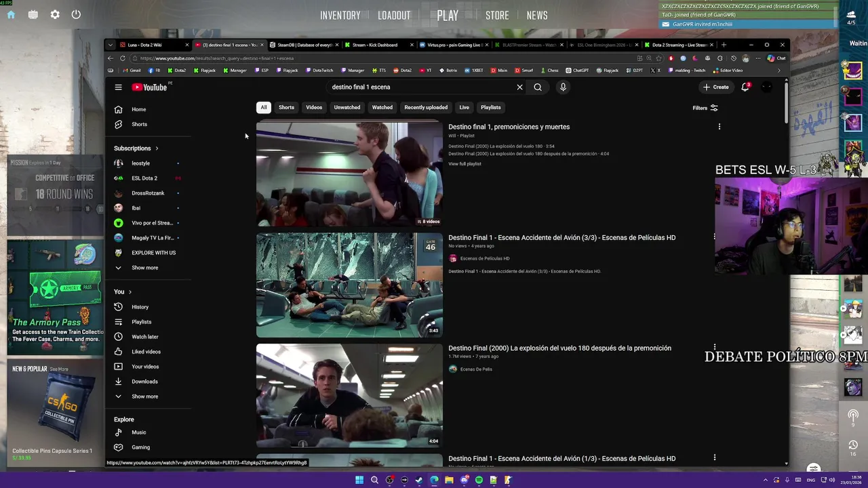
Task: Select the Videos filter chip
Action: pyautogui.click(x=314, y=107)
